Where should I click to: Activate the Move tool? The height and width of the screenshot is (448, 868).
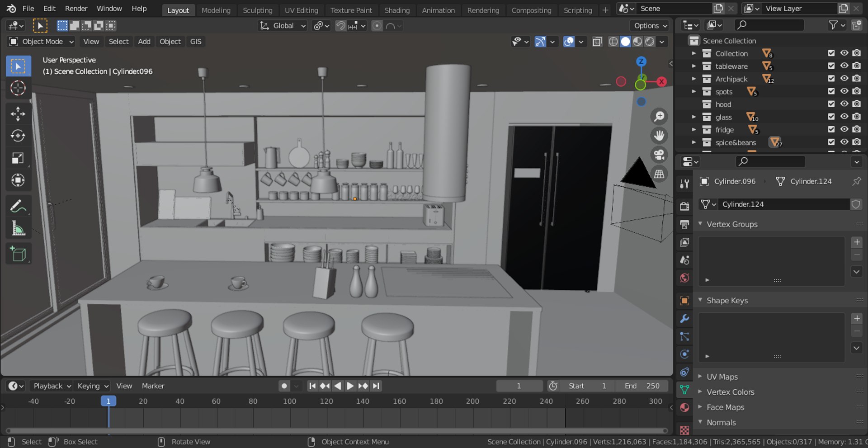coord(18,114)
